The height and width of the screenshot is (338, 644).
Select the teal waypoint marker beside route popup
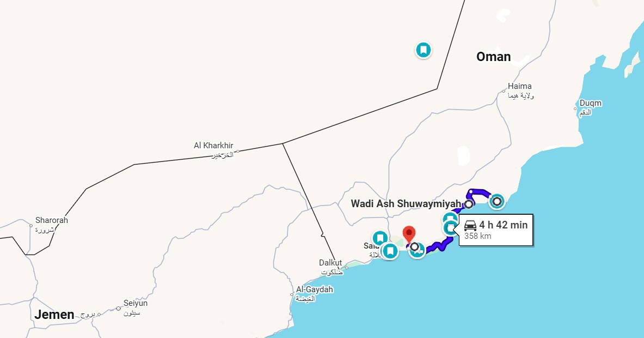451,227
